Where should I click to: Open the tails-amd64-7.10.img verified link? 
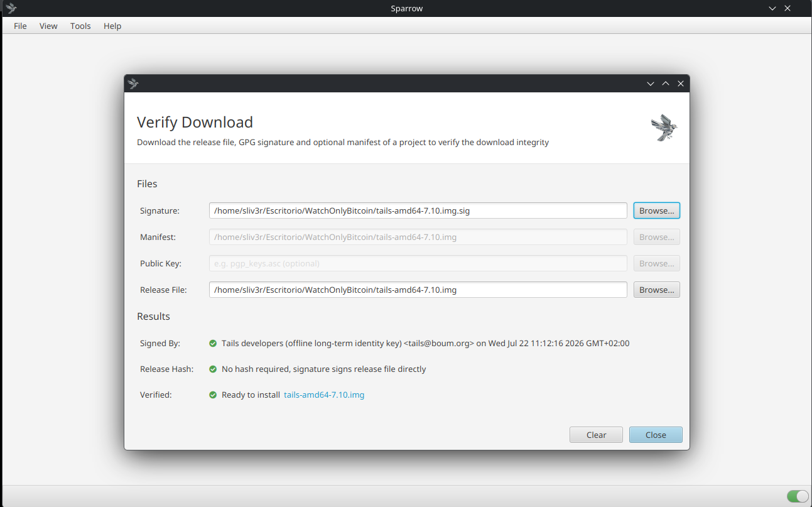pos(324,395)
